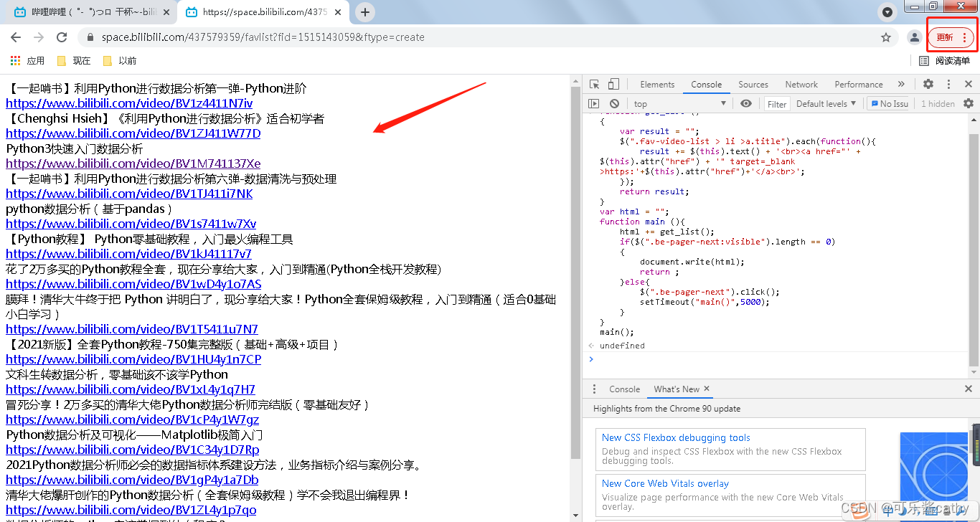Open link BV1xL4y1q7H7

coord(131,389)
